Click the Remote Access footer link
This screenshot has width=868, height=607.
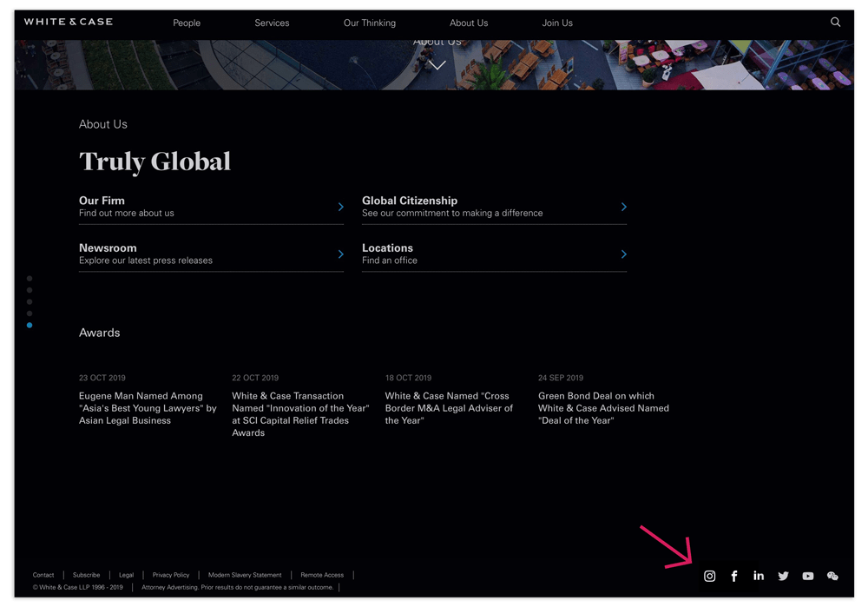[x=322, y=575]
